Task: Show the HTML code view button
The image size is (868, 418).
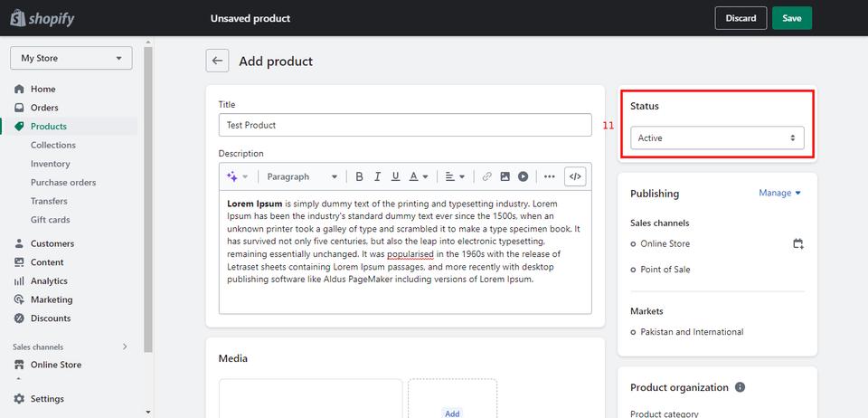Action: 575,176
